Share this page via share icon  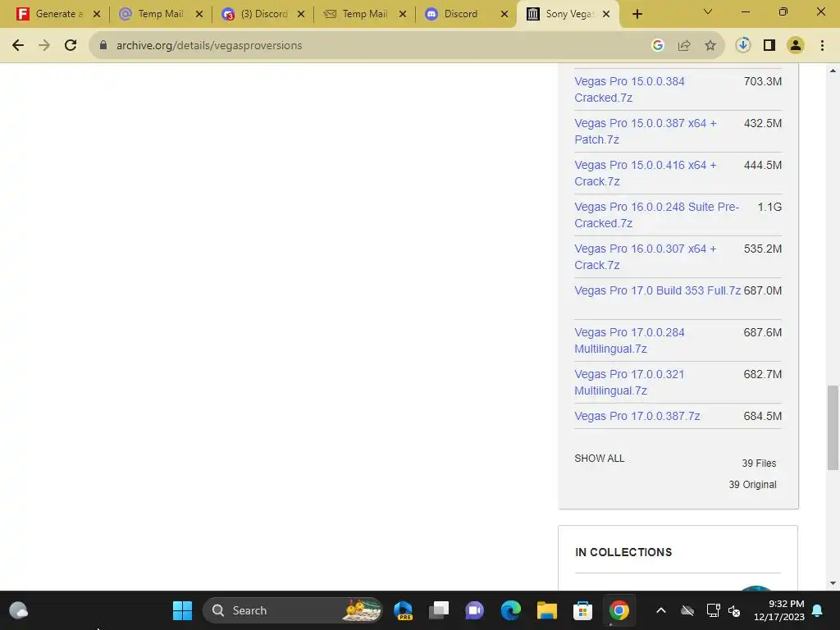click(684, 46)
